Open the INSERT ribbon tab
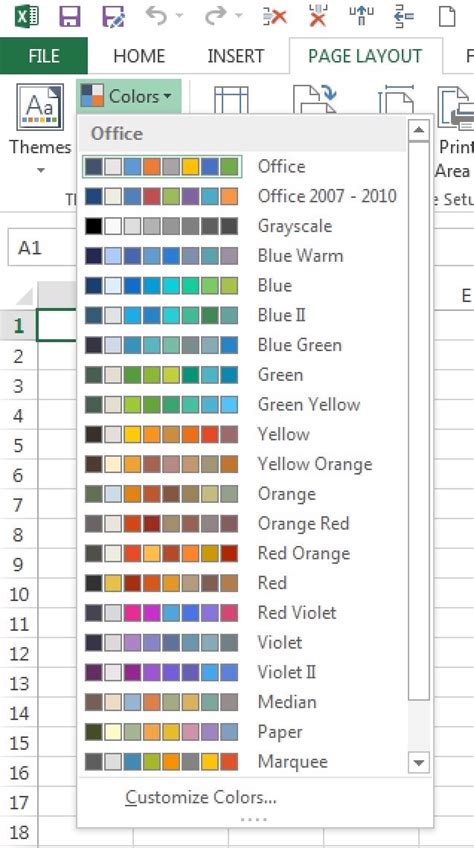This screenshot has height=848, width=474. pos(236,56)
